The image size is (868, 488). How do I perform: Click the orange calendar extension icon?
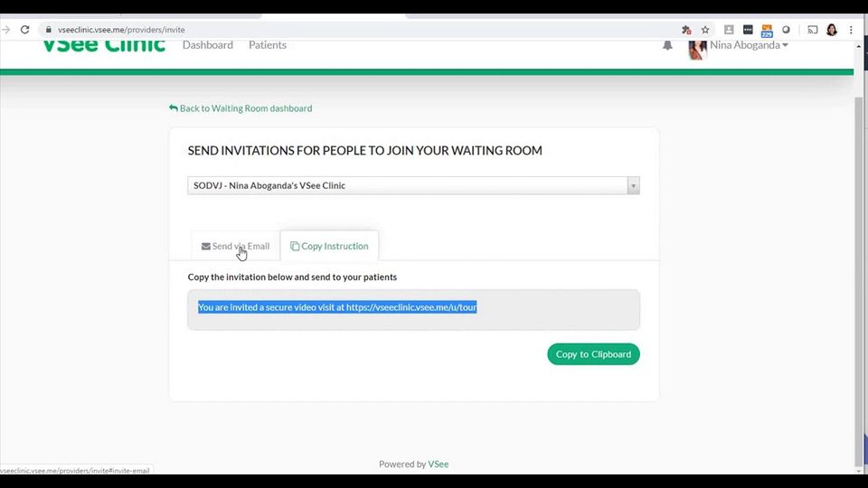click(767, 31)
